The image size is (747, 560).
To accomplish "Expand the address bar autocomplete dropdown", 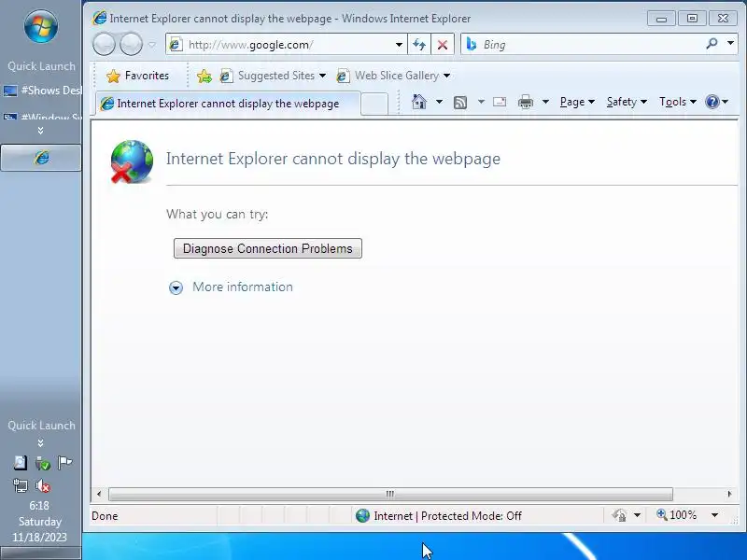I will (x=399, y=45).
